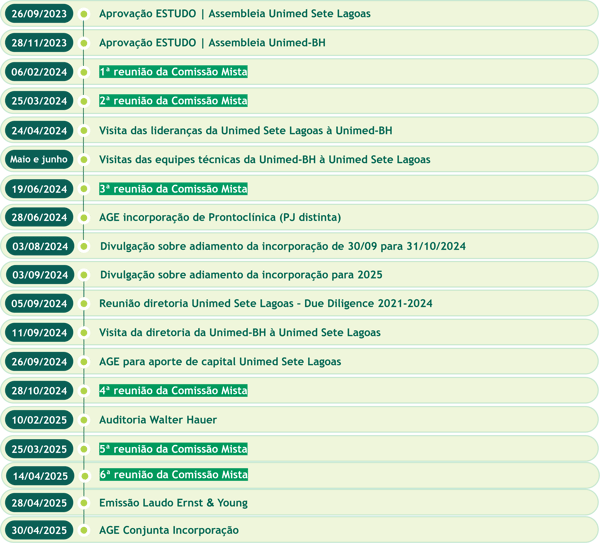The width and height of the screenshot is (600, 543).
Task: Select the 30/04/2025 date badge
Action: coord(39,530)
